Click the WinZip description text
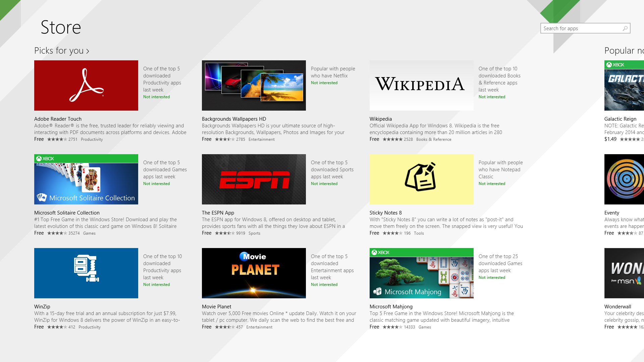This screenshot has width=644, height=362. [107, 317]
